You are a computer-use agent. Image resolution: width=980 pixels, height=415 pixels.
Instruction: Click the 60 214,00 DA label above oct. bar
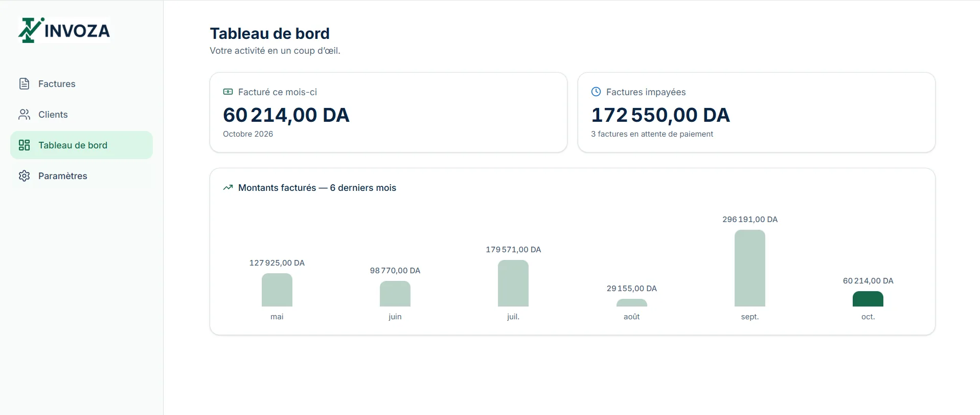[868, 281]
